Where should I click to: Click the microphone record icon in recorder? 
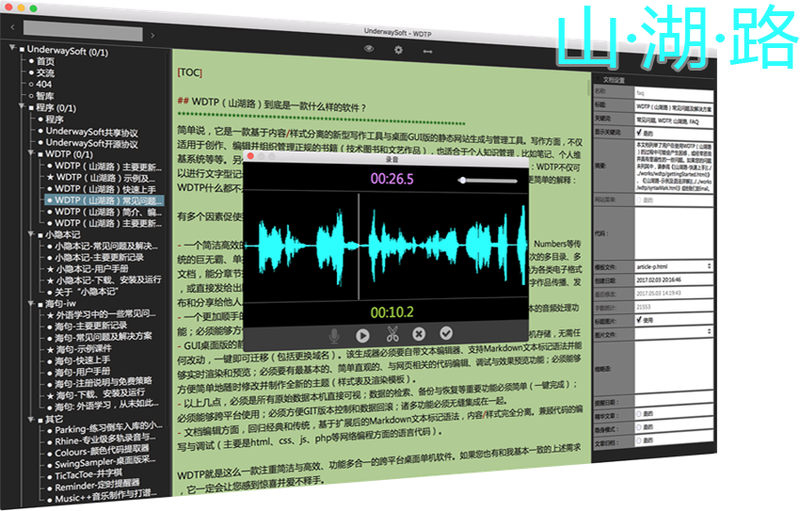(333, 334)
